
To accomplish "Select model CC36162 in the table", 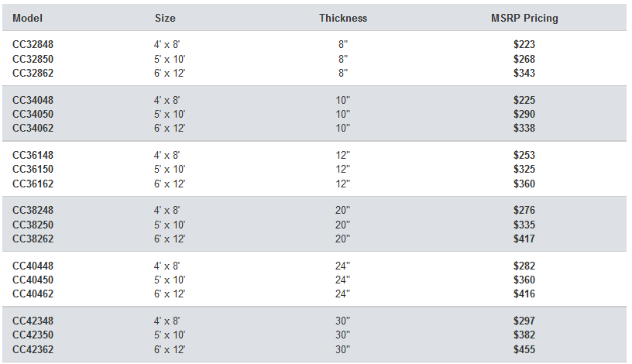I will point(33,184).
